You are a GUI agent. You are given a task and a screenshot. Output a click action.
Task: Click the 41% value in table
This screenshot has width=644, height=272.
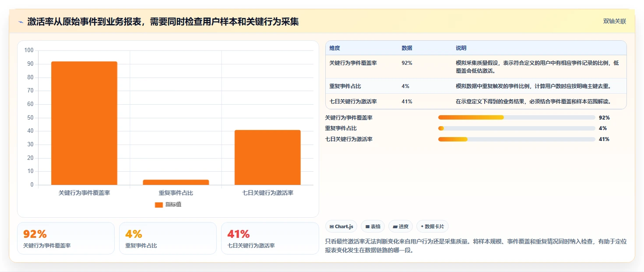(x=407, y=101)
